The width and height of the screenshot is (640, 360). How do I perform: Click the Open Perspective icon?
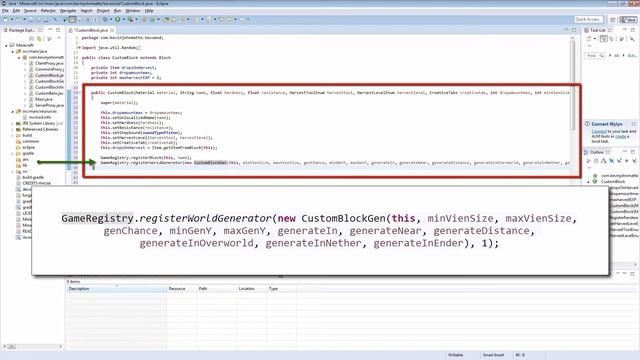coord(612,20)
